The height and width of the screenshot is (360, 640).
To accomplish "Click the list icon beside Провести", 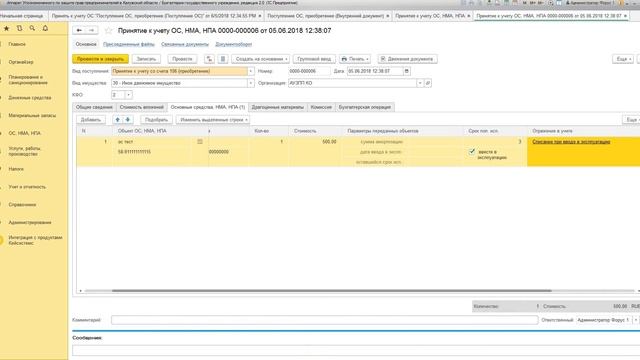I will point(223,59).
